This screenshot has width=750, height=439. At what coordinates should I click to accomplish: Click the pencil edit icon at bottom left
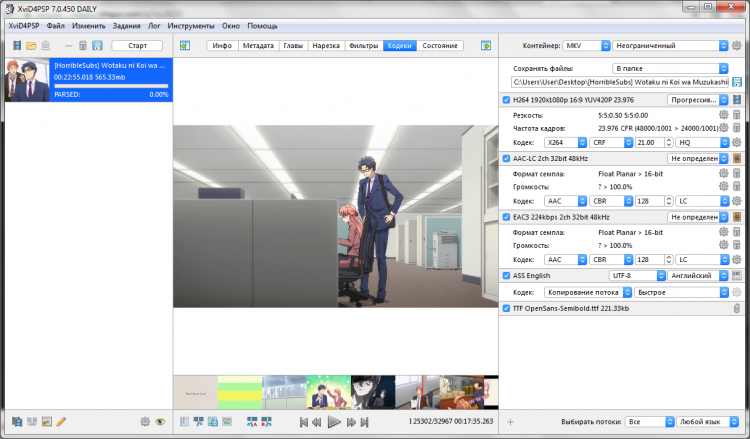(x=61, y=421)
